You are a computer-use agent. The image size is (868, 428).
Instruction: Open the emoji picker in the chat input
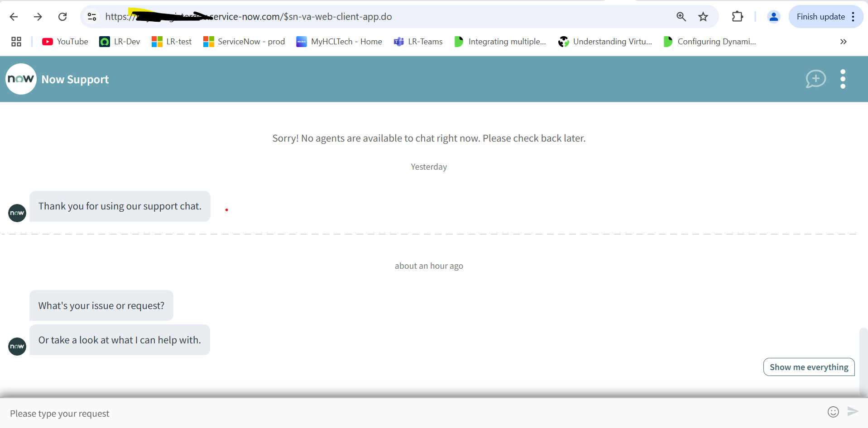834,412
